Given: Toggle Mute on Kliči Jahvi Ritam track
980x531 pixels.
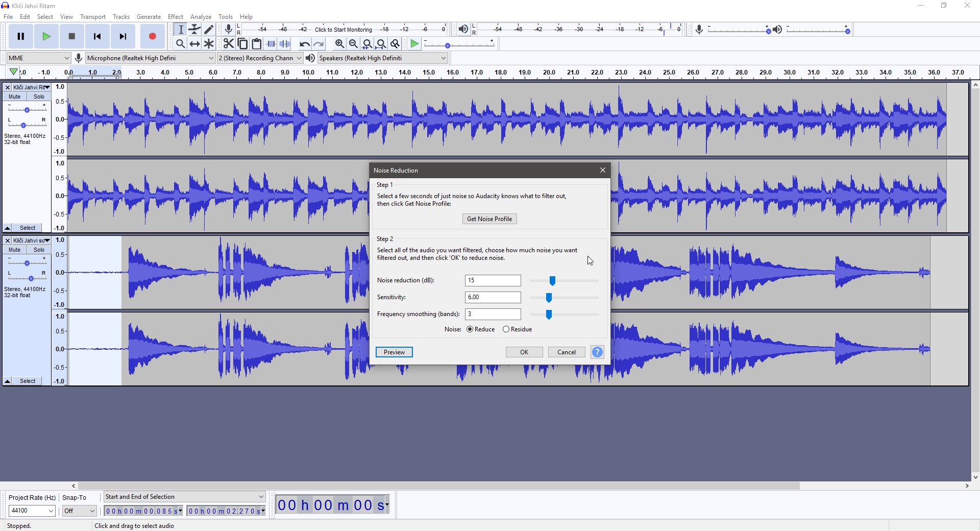Looking at the screenshot, I should click(14, 96).
